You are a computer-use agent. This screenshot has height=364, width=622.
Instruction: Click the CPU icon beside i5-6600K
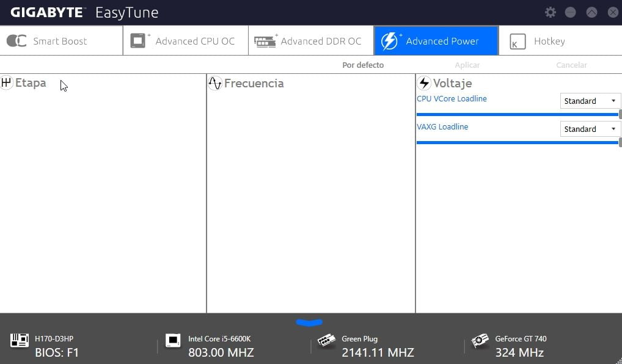[x=173, y=340]
